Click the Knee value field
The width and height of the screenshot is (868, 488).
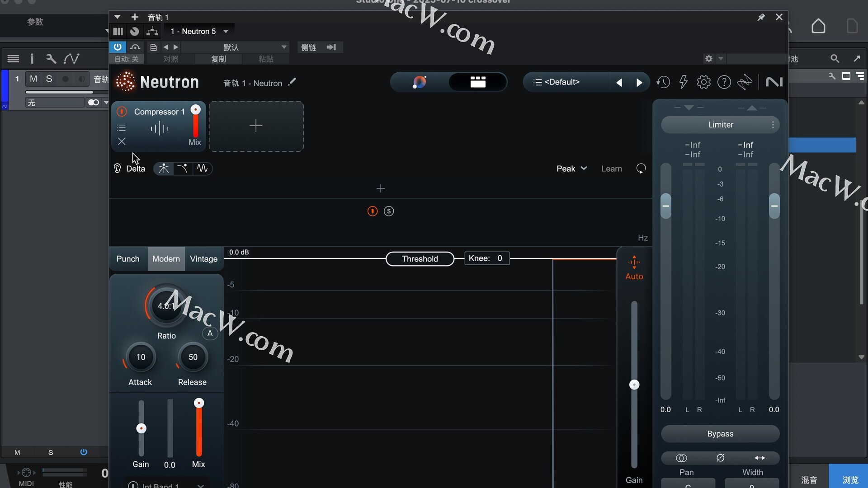487,258
